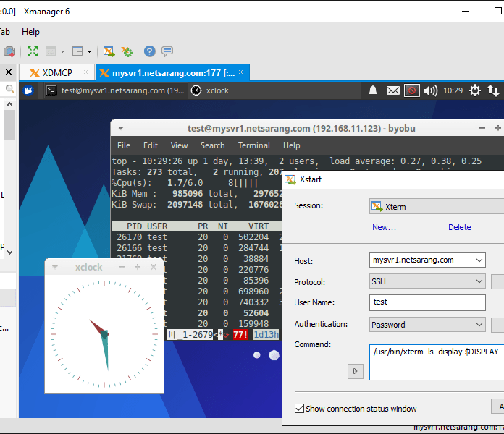Expand the layout icon dropdown arrow

click(x=89, y=51)
